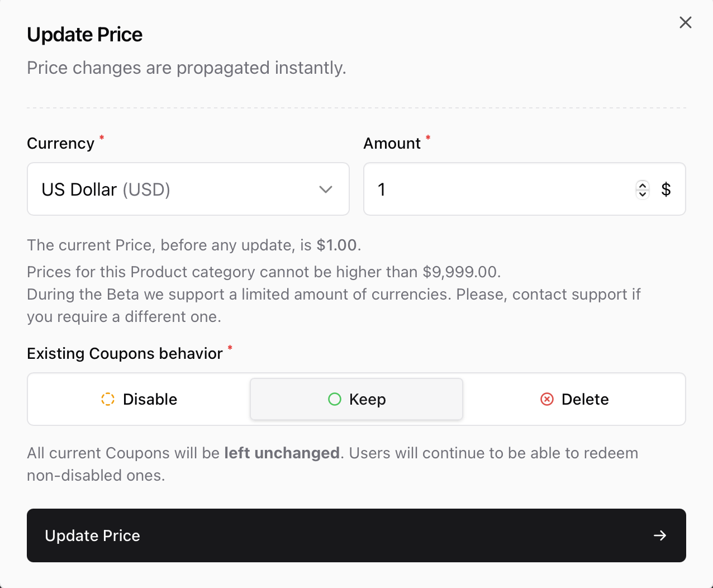
Task: Click the dashed circle icon beside Disable
Action: pos(108,399)
